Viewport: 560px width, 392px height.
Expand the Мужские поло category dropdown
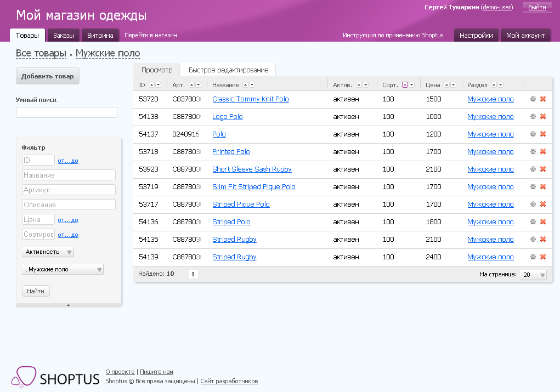[x=63, y=270]
